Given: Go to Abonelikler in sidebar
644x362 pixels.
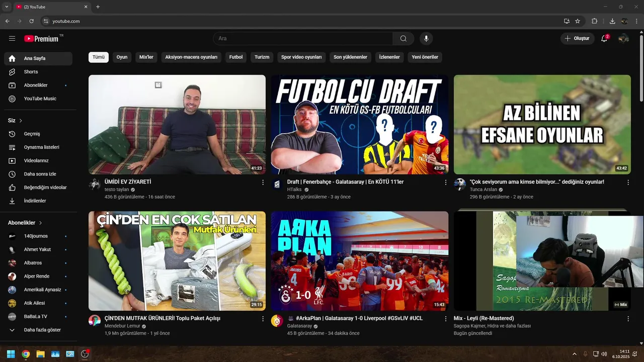Looking at the screenshot, I should click(38, 85).
